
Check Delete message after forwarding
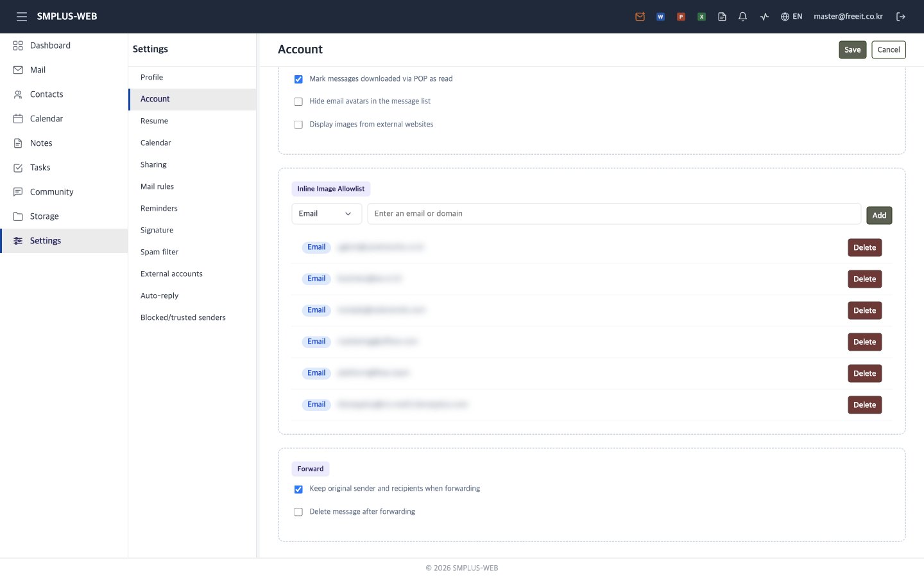coord(298,512)
